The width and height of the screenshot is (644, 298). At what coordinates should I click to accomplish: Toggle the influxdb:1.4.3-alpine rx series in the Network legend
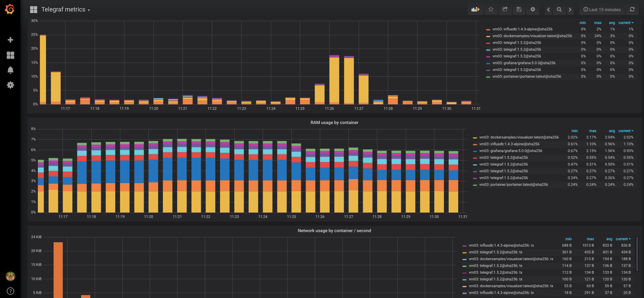(501, 246)
